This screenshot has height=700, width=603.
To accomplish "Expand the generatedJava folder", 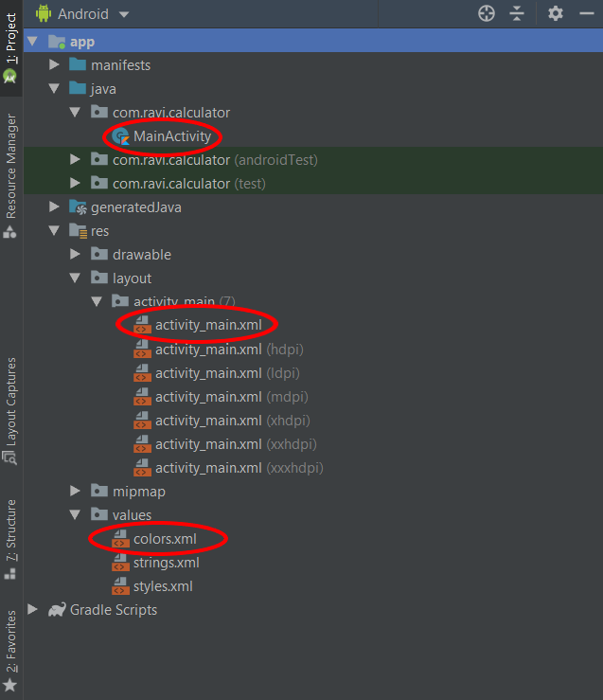I will (54, 206).
